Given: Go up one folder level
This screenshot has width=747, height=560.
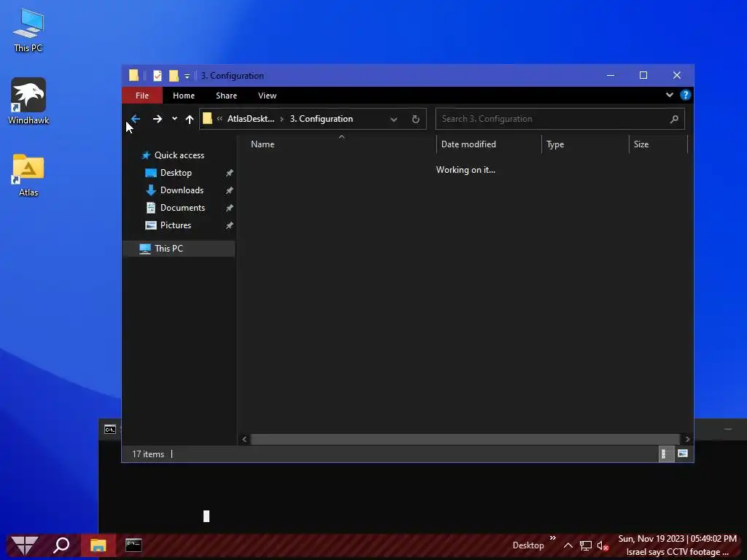Looking at the screenshot, I should pyautogui.click(x=190, y=119).
